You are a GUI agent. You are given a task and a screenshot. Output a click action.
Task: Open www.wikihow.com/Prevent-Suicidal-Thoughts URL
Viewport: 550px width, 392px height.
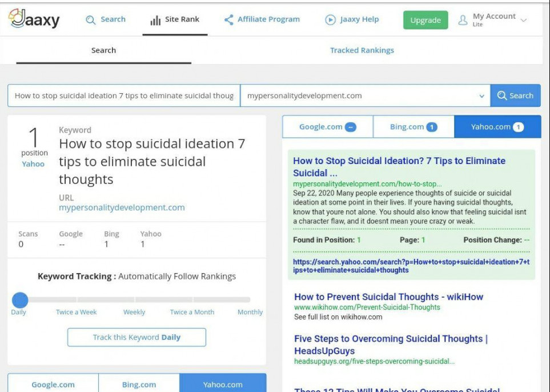pos(367,307)
